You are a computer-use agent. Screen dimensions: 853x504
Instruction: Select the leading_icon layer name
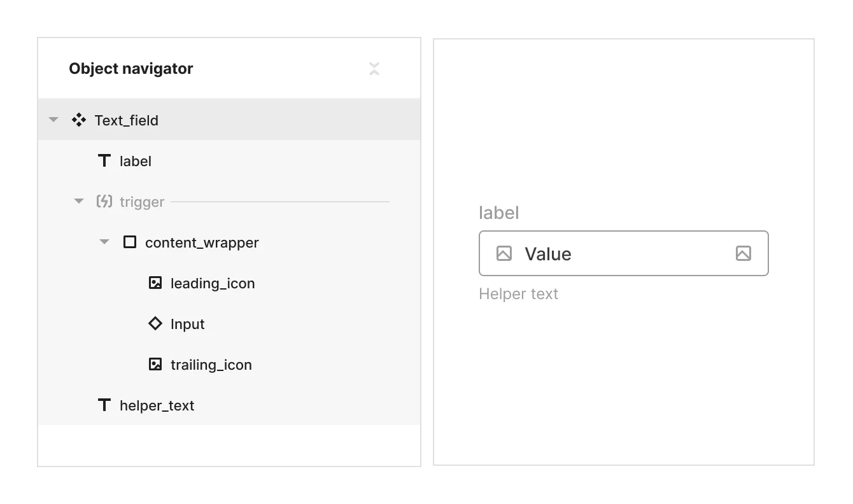point(213,283)
